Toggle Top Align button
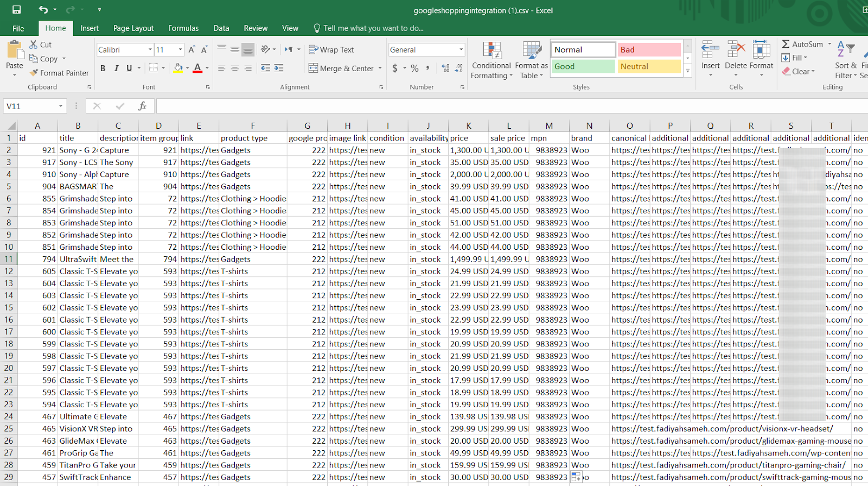Screen dimensions: 868x486 point(222,49)
